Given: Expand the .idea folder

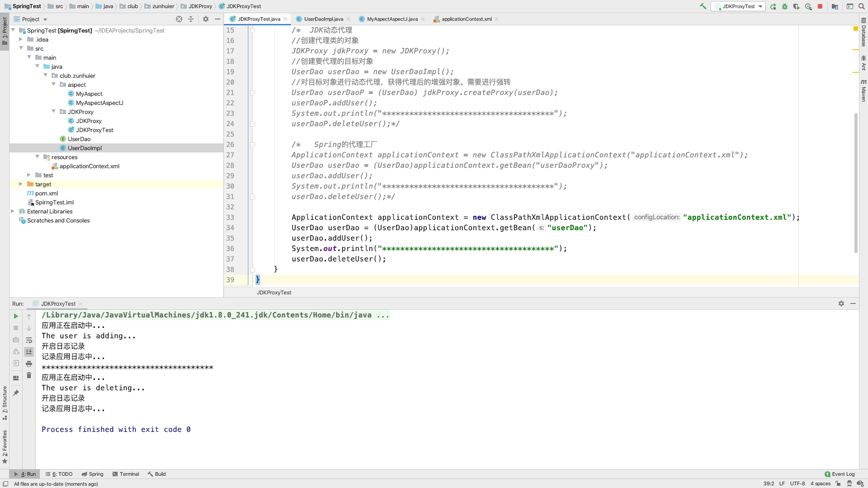Looking at the screenshot, I should (x=21, y=39).
